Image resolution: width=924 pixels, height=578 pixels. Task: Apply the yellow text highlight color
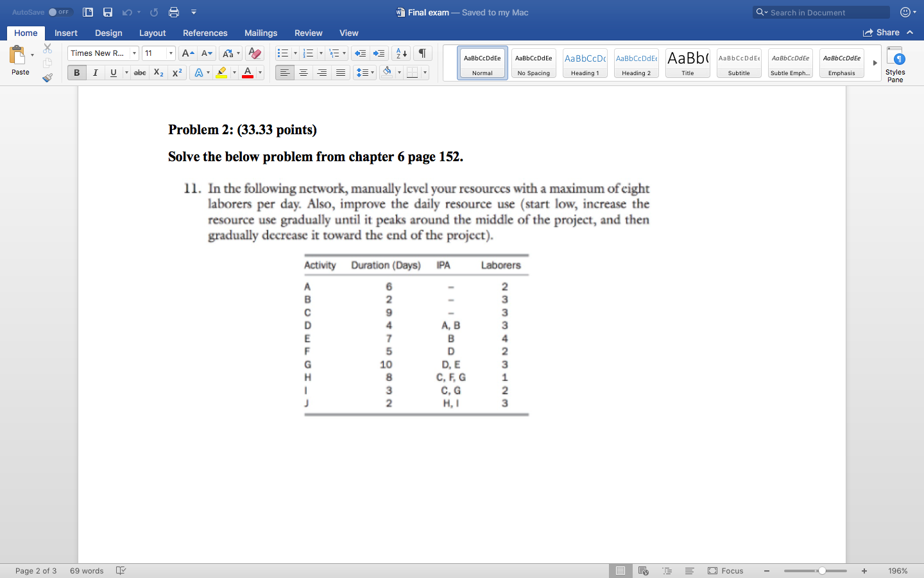(221, 73)
